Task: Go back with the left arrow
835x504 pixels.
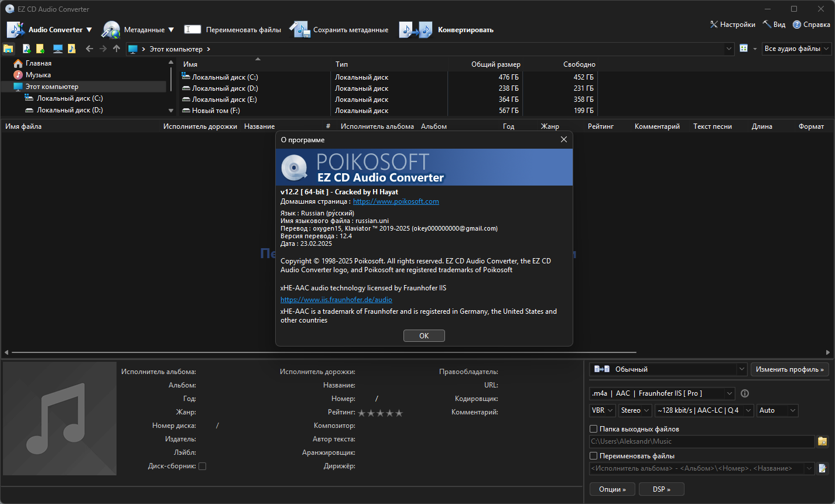Action: tap(90, 49)
